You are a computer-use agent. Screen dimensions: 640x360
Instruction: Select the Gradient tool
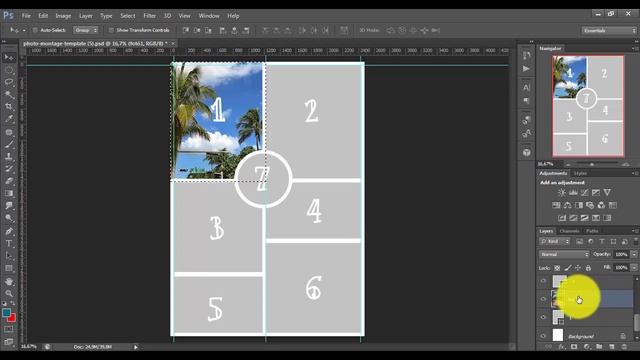pyautogui.click(x=9, y=193)
